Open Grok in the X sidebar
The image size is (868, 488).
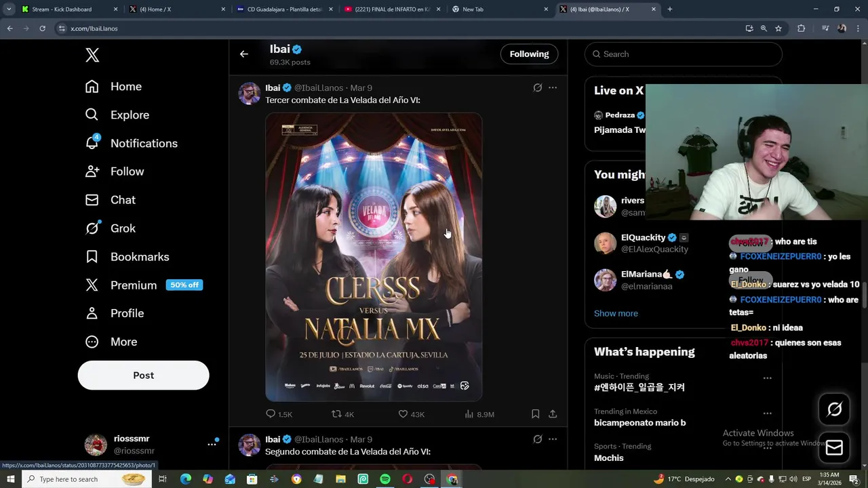[111, 228]
